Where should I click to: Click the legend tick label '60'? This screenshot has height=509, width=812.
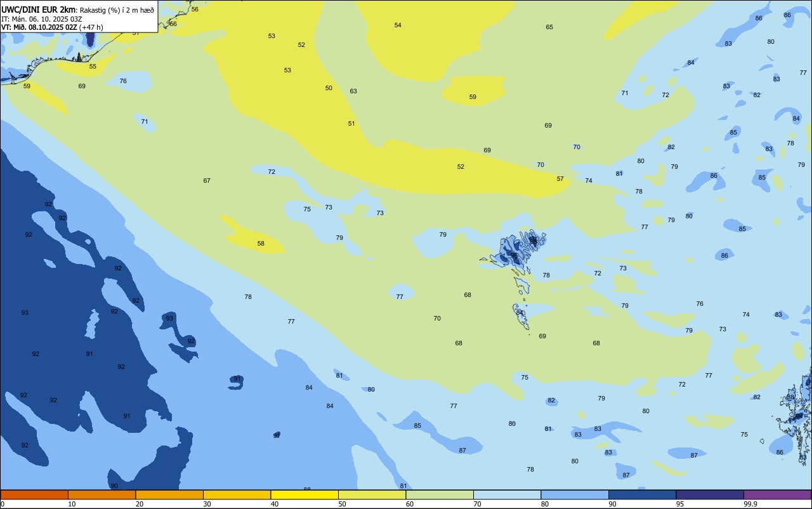pos(410,504)
